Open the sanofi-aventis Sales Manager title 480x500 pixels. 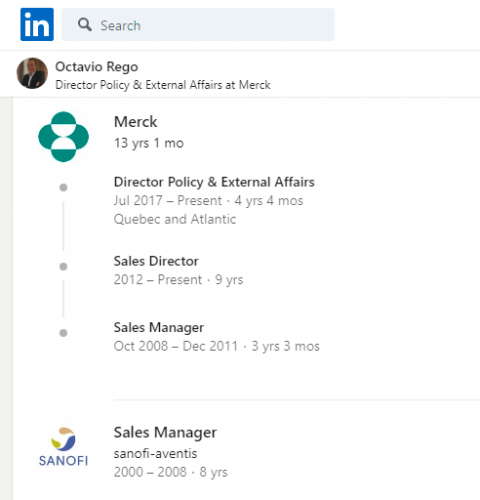(165, 433)
